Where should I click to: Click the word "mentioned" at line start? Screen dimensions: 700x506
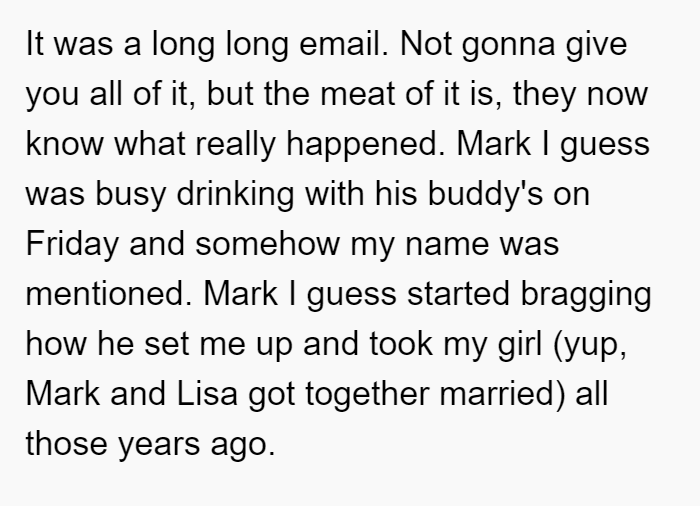coord(109,294)
